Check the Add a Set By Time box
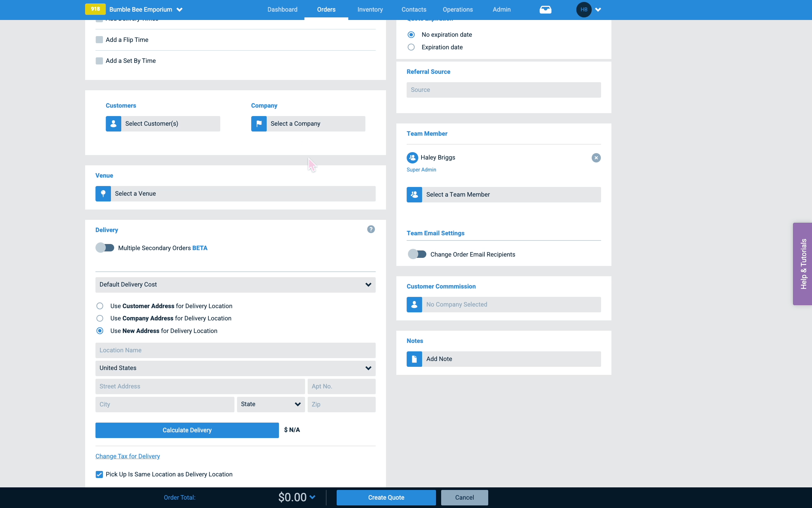 99,61
